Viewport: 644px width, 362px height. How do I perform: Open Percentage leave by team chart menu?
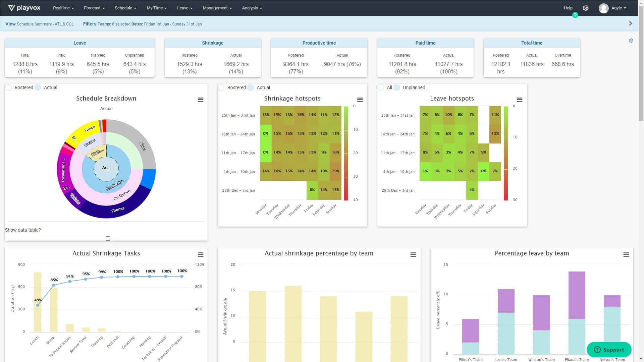626,255
